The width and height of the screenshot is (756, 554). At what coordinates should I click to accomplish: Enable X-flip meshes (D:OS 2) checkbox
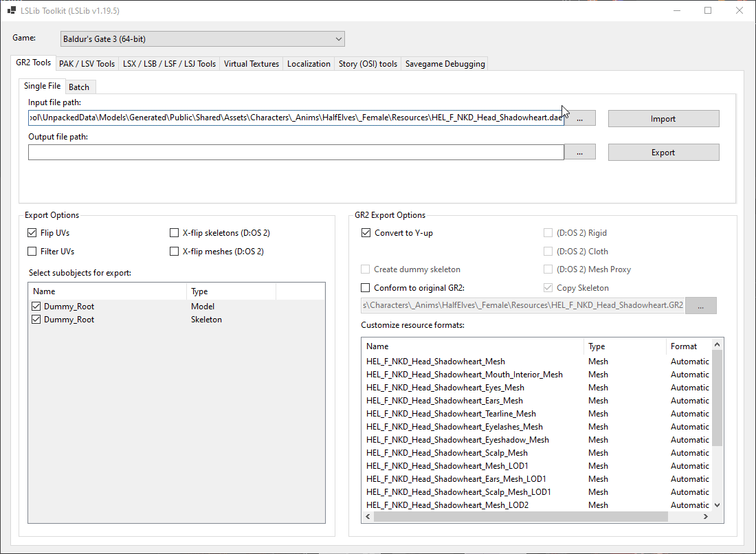[175, 251]
